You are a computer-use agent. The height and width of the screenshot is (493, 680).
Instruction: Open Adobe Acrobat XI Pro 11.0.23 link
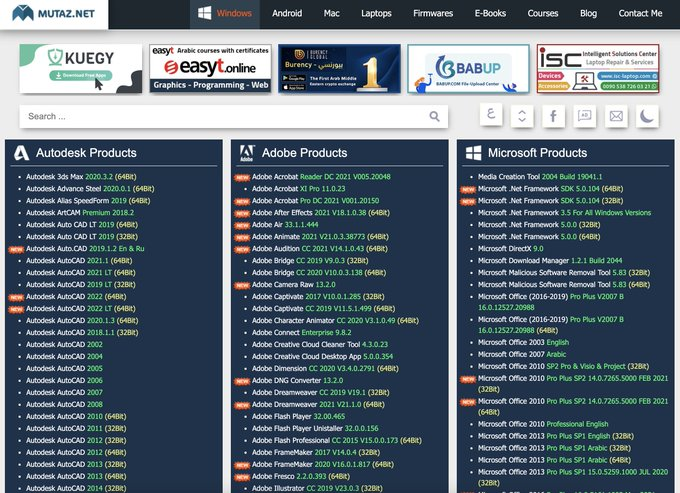pyautogui.click(x=298, y=189)
